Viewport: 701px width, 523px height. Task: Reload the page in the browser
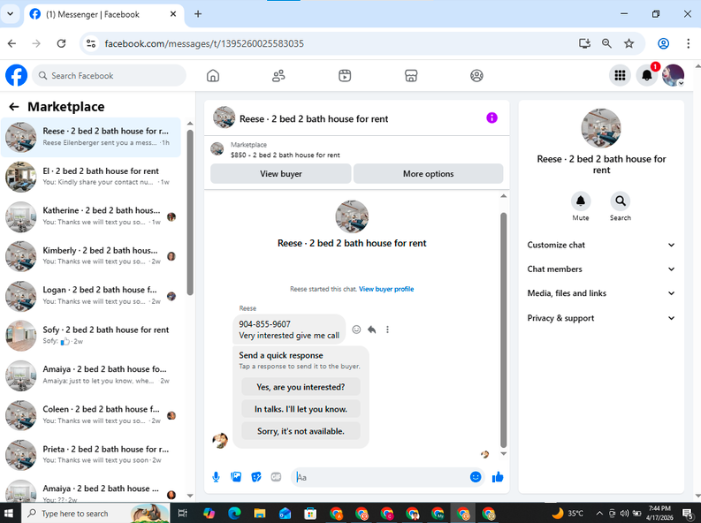61,43
